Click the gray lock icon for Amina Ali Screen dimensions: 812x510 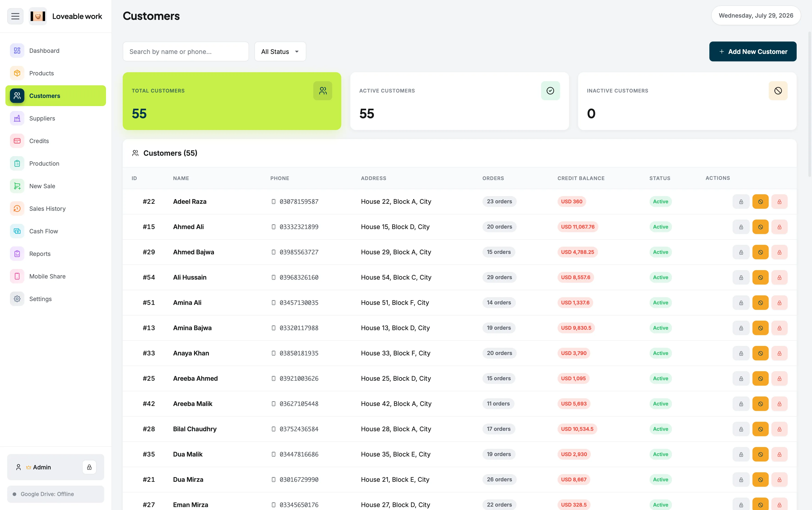(741, 303)
